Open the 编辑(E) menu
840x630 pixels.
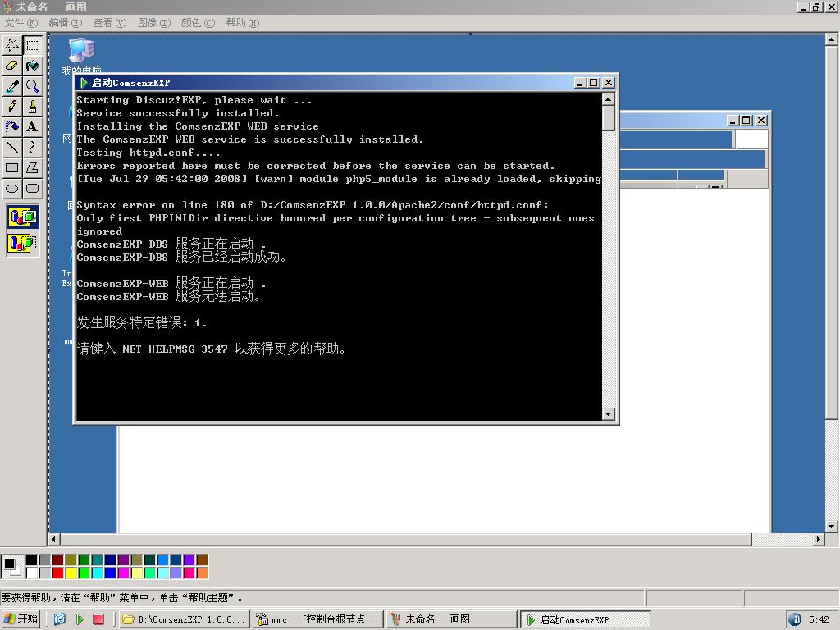[66, 22]
